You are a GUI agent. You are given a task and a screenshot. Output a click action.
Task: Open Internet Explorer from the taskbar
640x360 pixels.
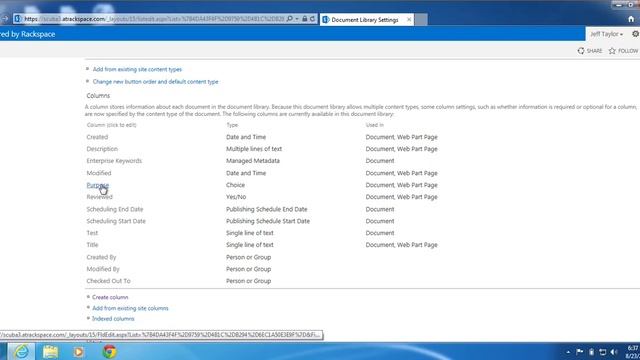[21, 351]
